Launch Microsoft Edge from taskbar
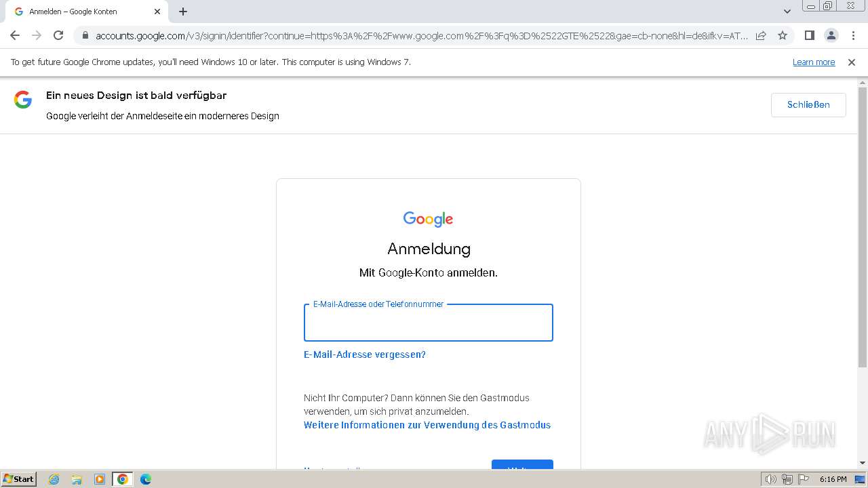 point(146,479)
